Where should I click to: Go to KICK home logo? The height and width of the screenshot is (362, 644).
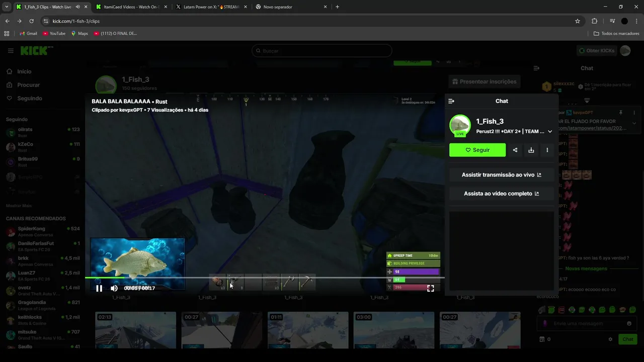[37, 51]
